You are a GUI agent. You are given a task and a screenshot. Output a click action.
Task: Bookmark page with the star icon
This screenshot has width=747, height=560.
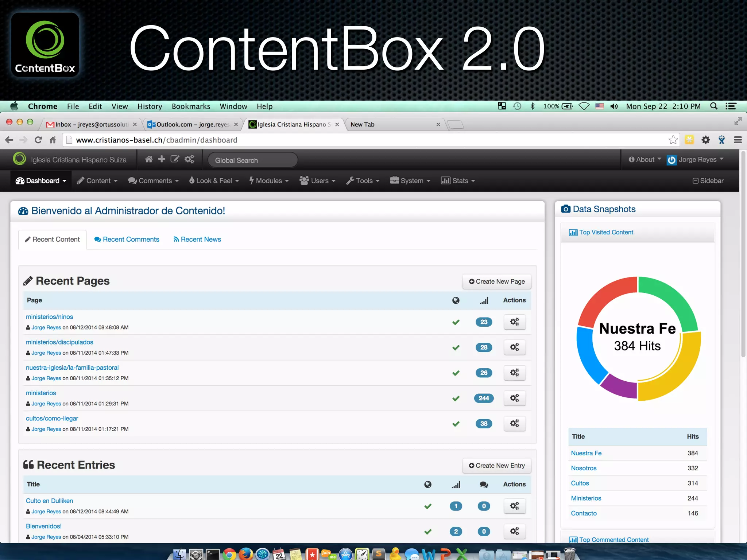[673, 140]
